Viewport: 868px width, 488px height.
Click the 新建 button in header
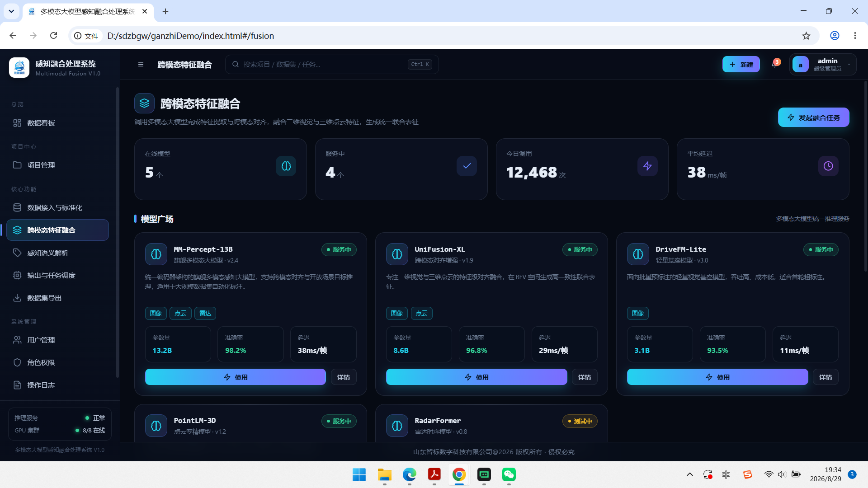tap(741, 65)
